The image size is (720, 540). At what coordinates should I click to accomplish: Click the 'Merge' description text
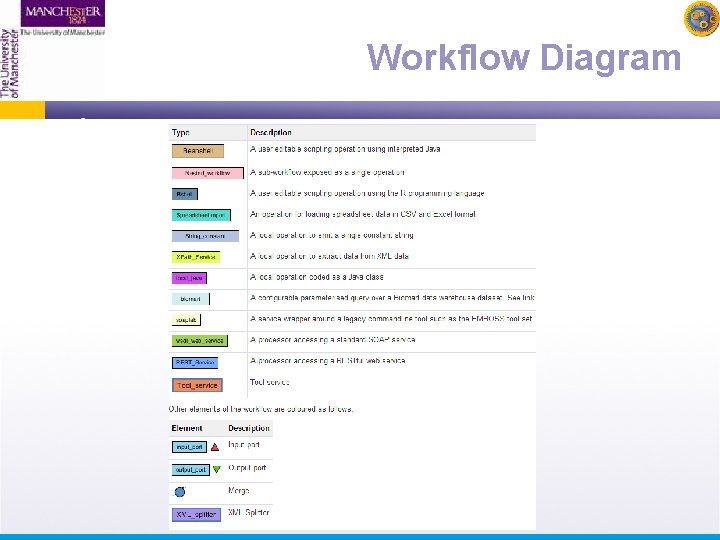tap(239, 490)
